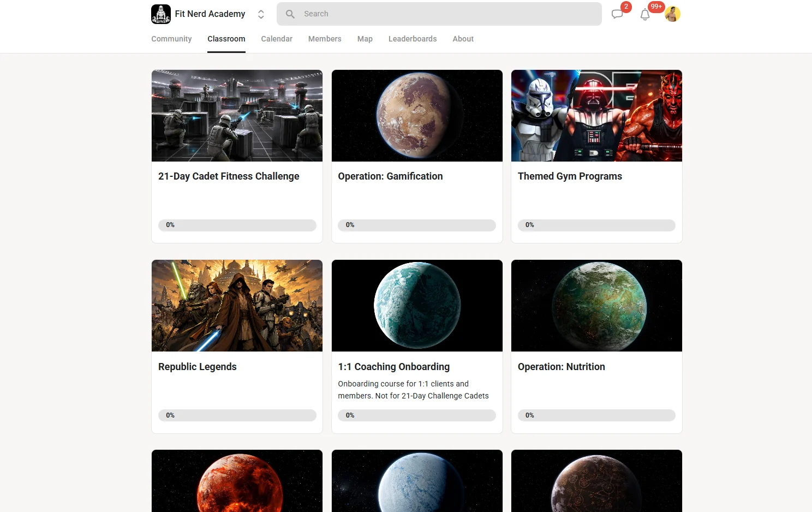Open the Operation: Gamification planet thumbnail
Image resolution: width=812 pixels, height=512 pixels.
(417, 116)
